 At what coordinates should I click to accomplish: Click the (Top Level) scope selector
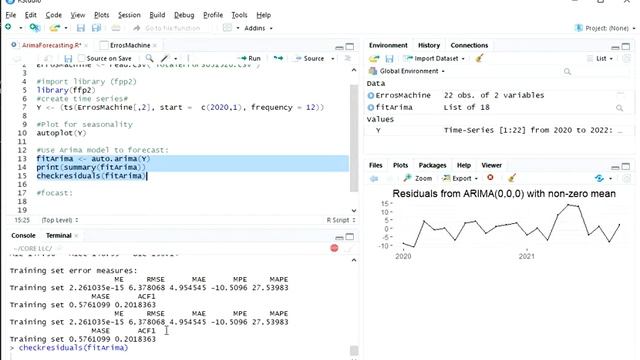coord(60,220)
